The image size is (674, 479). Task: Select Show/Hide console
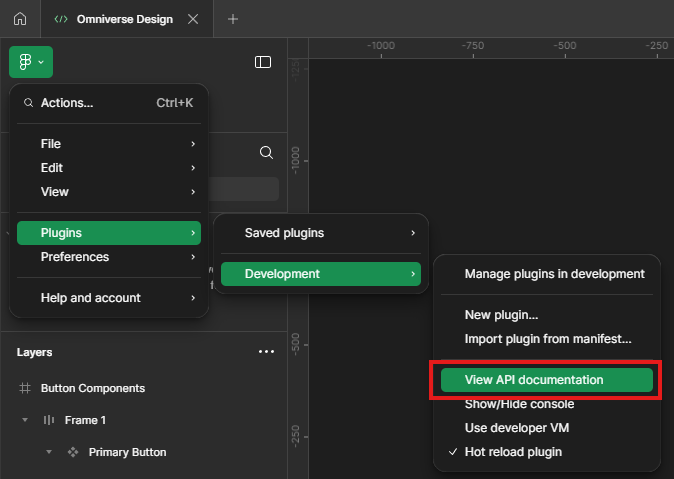click(547, 404)
